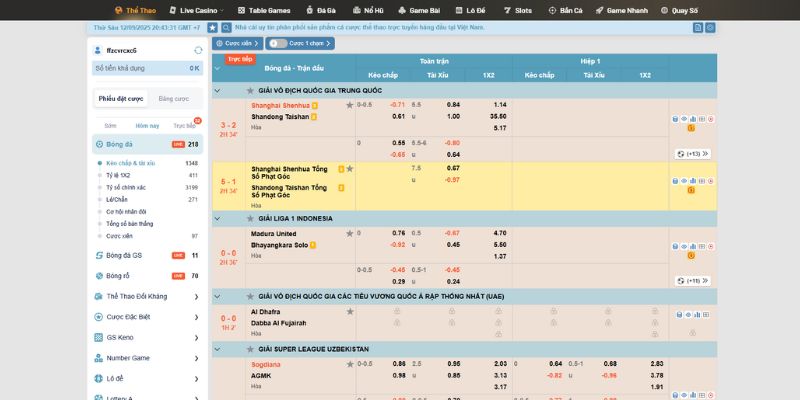Open the Bóng rổ basketball icon
800x400 pixels.
pos(99,276)
